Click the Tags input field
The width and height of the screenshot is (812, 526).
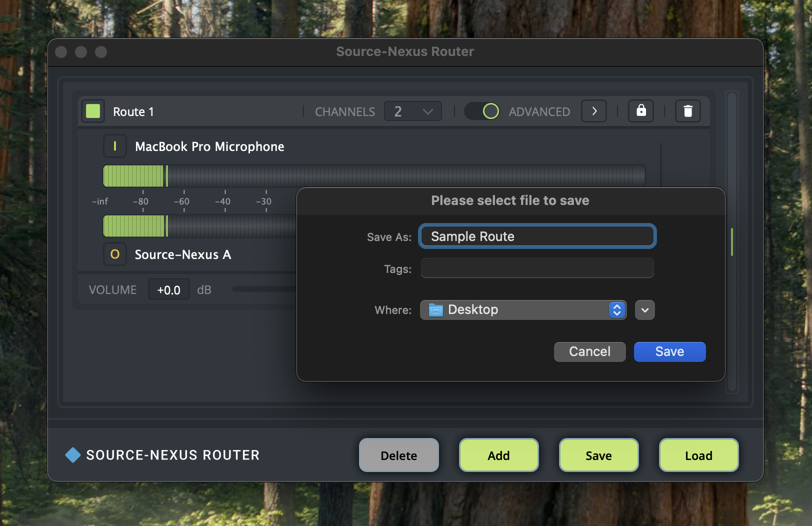coord(537,268)
